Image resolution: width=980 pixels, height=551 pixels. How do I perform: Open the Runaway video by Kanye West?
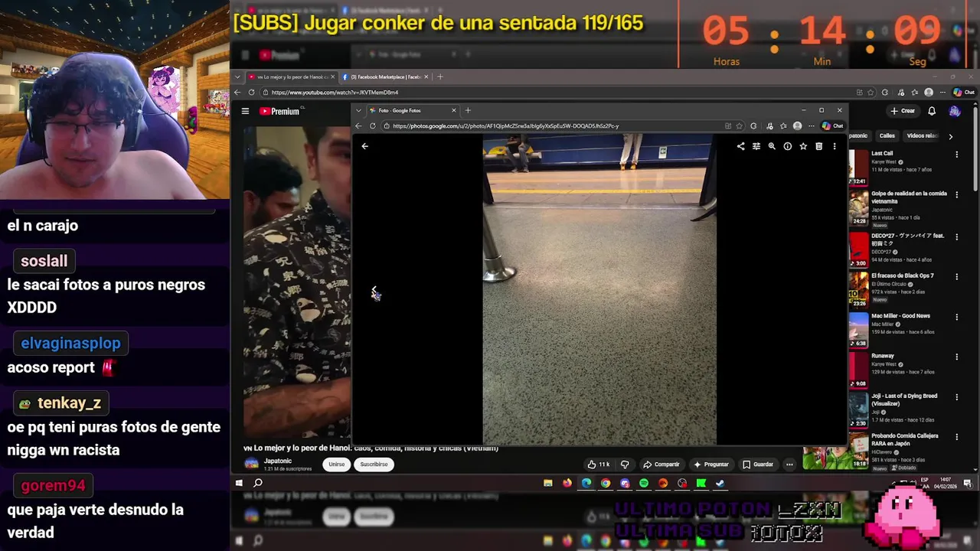point(883,356)
